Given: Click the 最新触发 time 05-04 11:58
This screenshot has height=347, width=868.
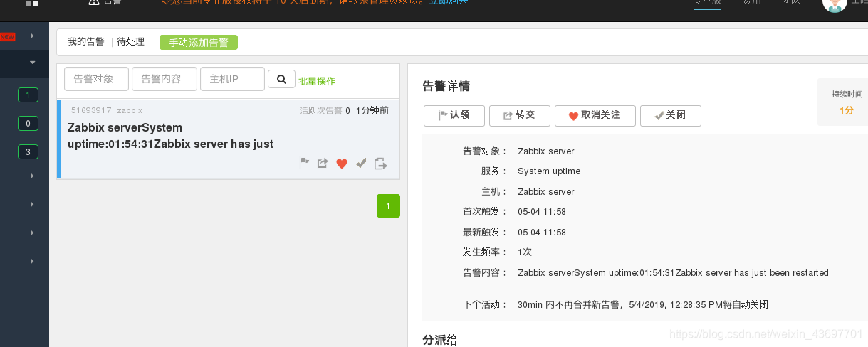Looking at the screenshot, I should point(542,233).
